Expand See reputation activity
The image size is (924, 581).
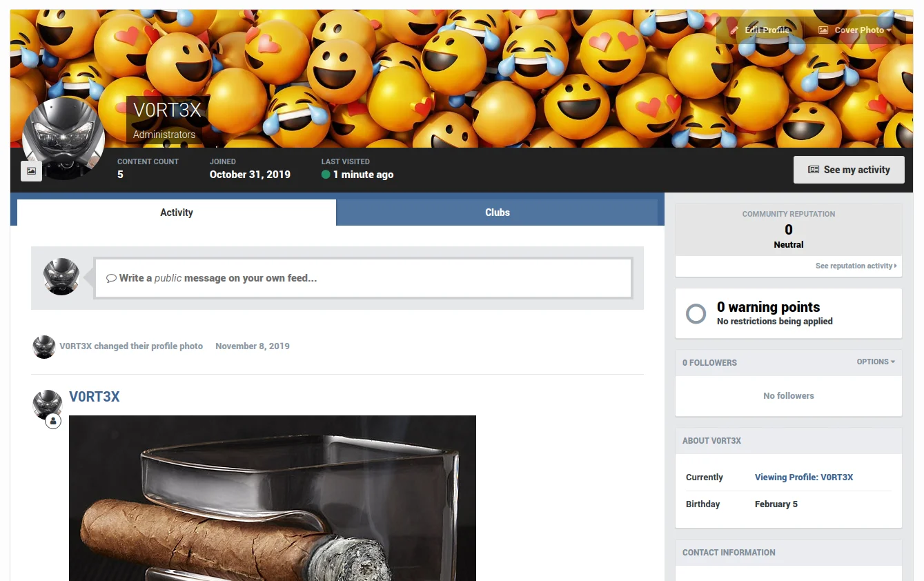(x=856, y=266)
